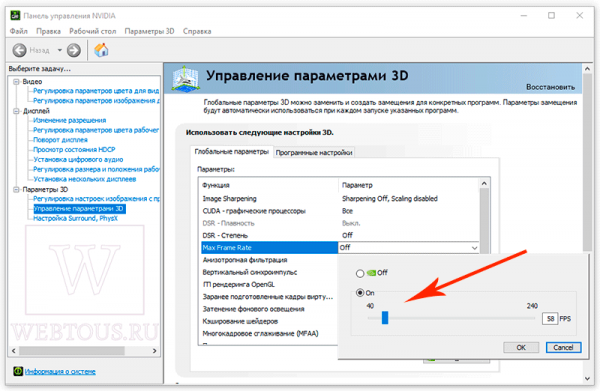The width and height of the screenshot is (600, 391).
Task: Click task tree scroll-left arrow
Action: coord(14,350)
